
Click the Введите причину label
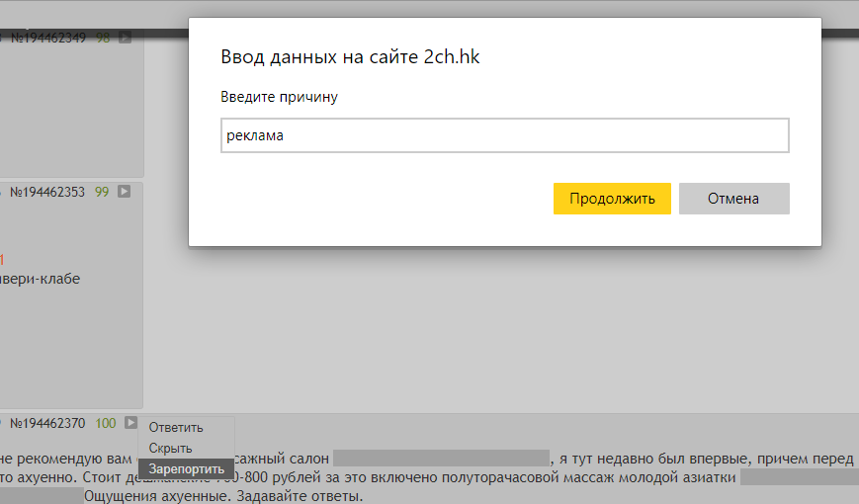280,97
